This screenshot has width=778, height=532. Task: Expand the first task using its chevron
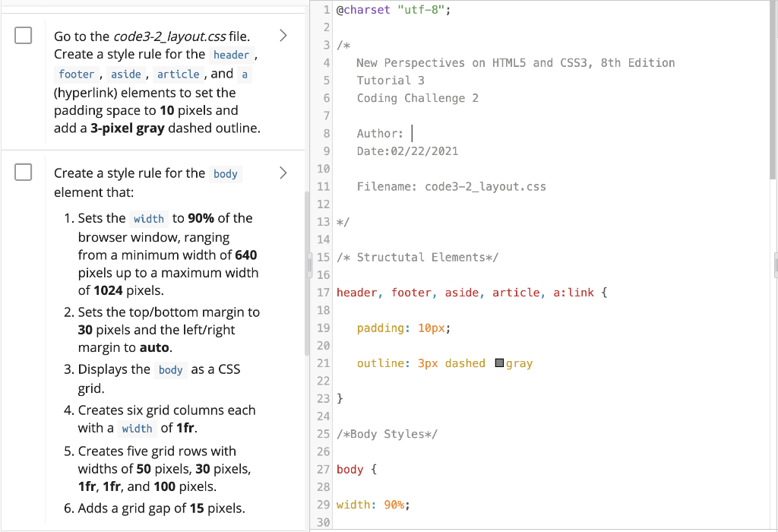click(283, 35)
